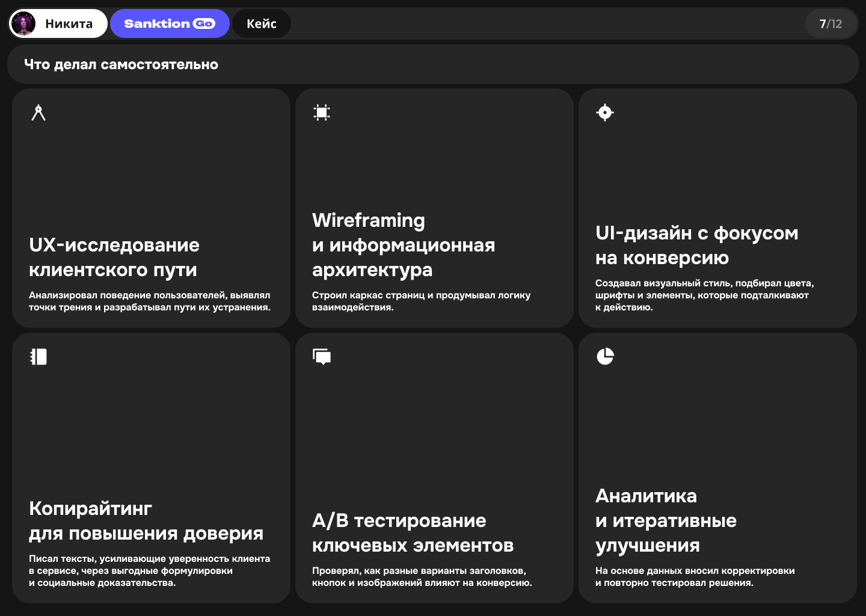Select the speech bubbles icon on A/B тестирование card
Screen dimensions: 866x616
click(x=322, y=356)
